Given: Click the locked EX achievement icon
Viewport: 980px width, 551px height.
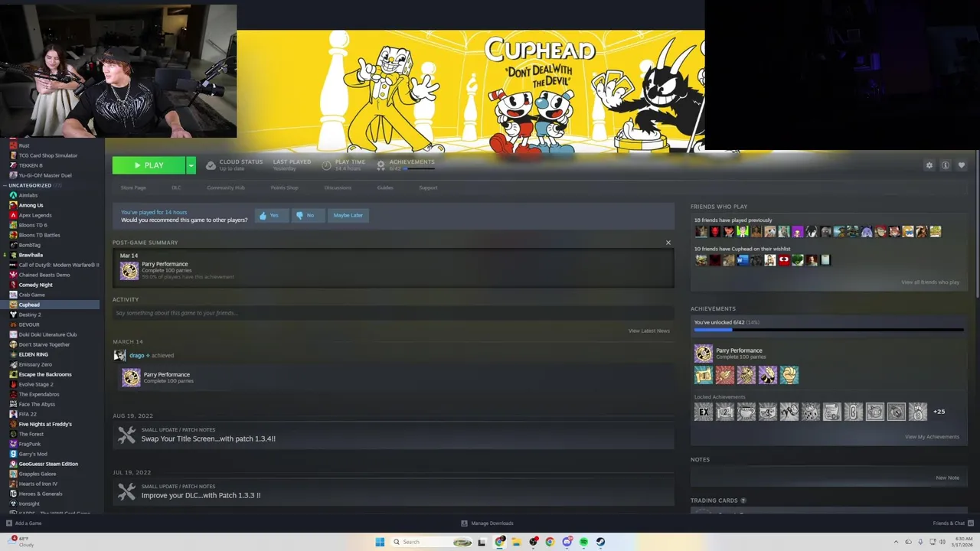Looking at the screenshot, I should [x=704, y=412].
